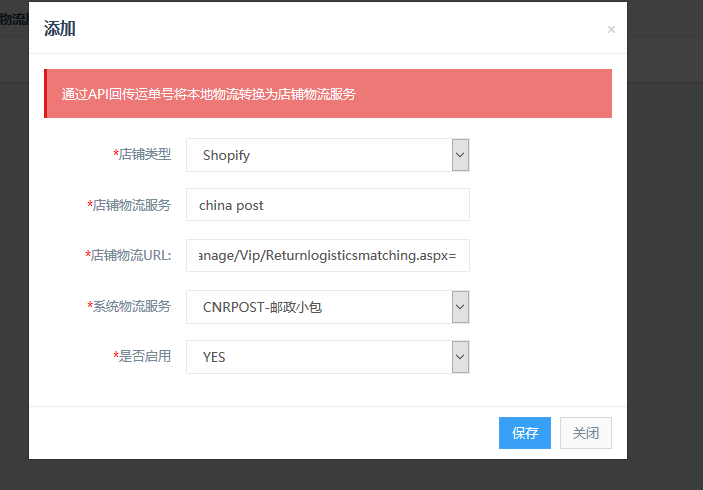Click the 店铺类型 field label
The height and width of the screenshot is (490, 703).
pyautogui.click(x=142, y=155)
